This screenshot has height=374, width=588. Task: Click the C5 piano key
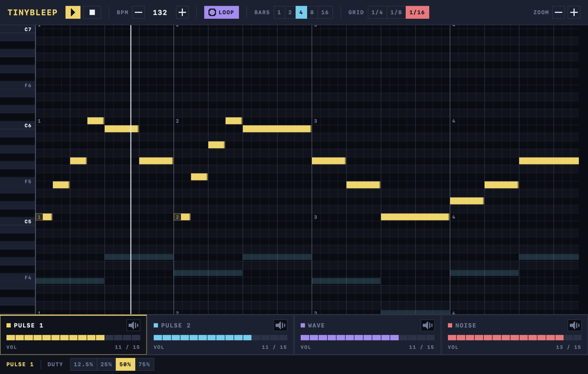[x=18, y=221]
